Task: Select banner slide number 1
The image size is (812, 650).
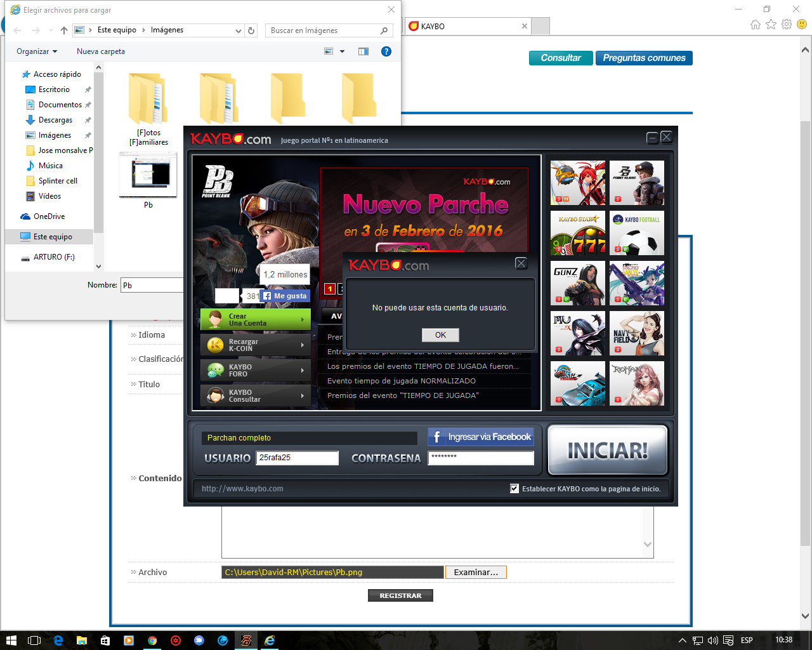Action: [x=329, y=289]
